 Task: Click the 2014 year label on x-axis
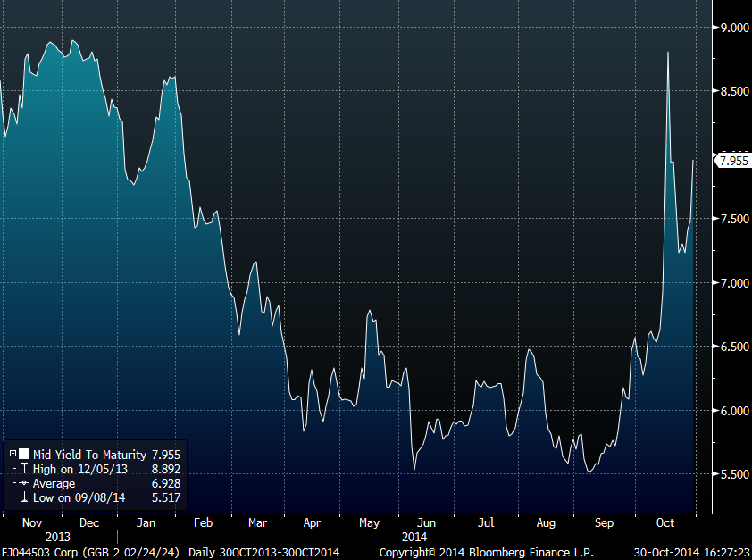[414, 537]
